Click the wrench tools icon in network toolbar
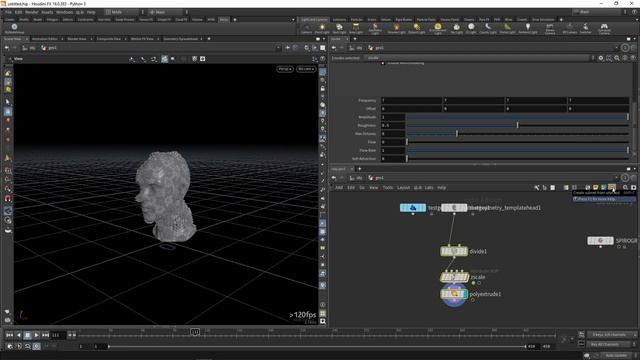Image resolution: width=640 pixels, height=360 pixels. tap(537, 187)
